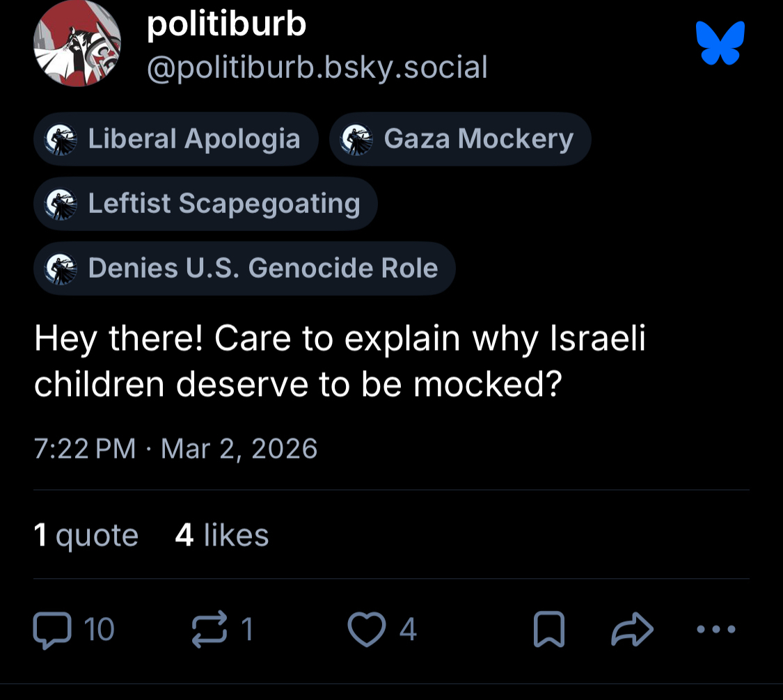
Task: Repost using the arrows icon
Action: [x=208, y=629]
